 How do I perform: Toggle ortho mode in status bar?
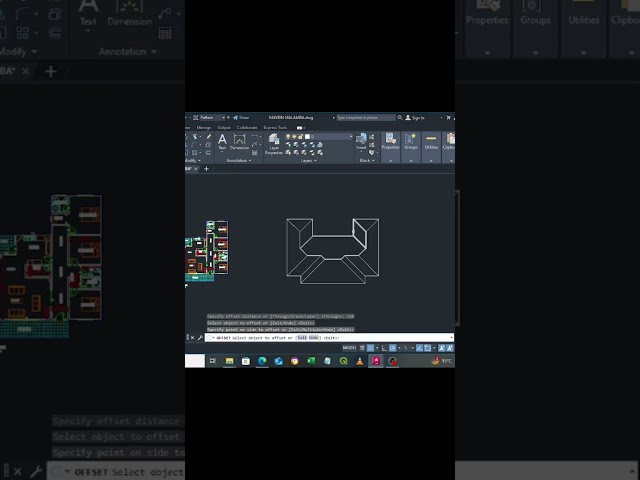point(384,348)
